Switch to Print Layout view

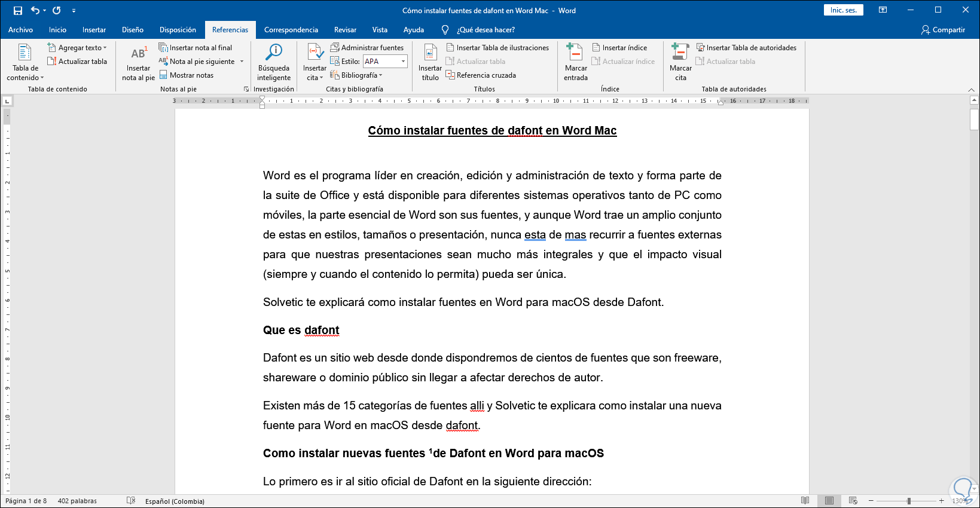pyautogui.click(x=829, y=501)
